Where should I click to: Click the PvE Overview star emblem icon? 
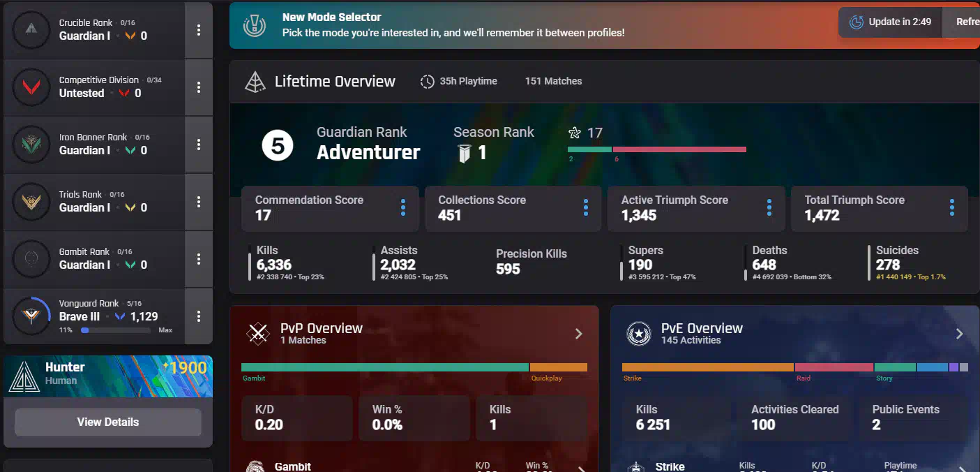click(x=638, y=334)
